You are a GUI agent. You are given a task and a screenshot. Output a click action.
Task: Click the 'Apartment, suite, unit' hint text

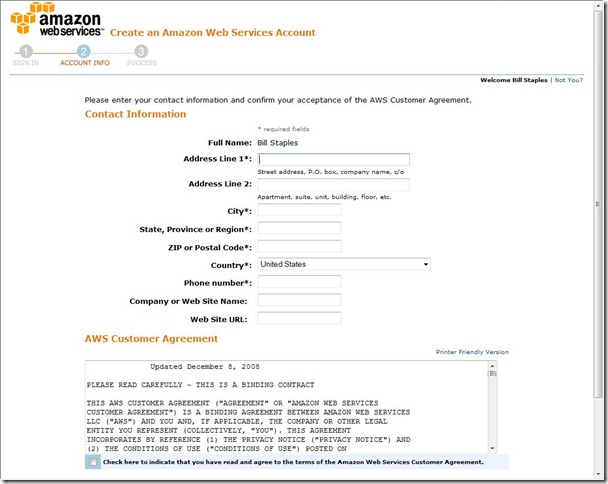click(324, 197)
